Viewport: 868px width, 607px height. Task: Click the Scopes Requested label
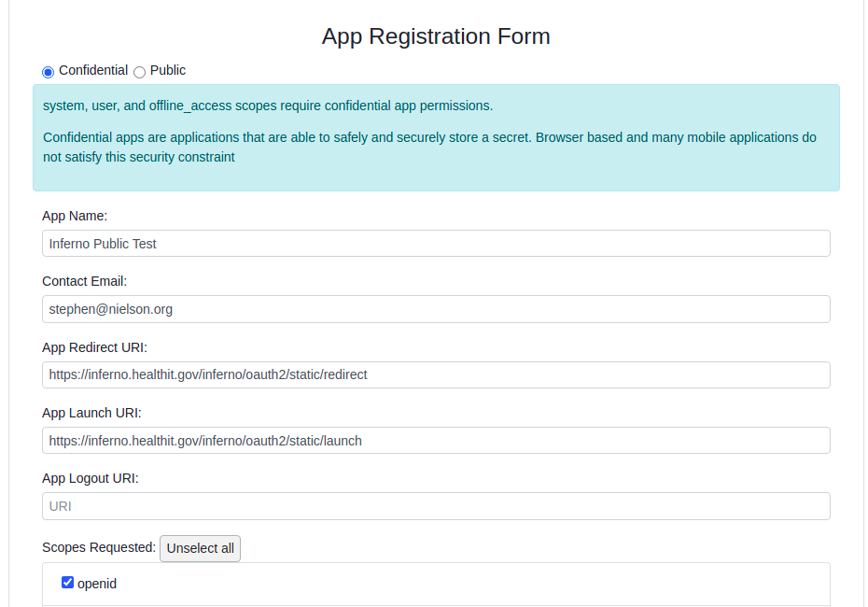[x=99, y=547]
